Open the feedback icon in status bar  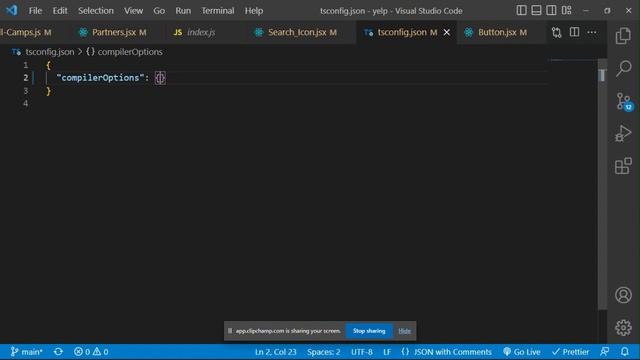(604, 351)
